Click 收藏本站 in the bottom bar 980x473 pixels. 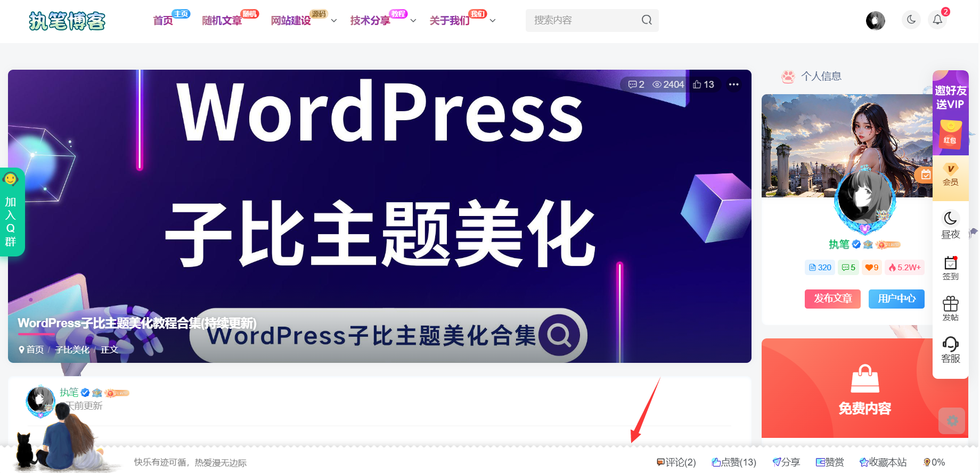coord(883,462)
